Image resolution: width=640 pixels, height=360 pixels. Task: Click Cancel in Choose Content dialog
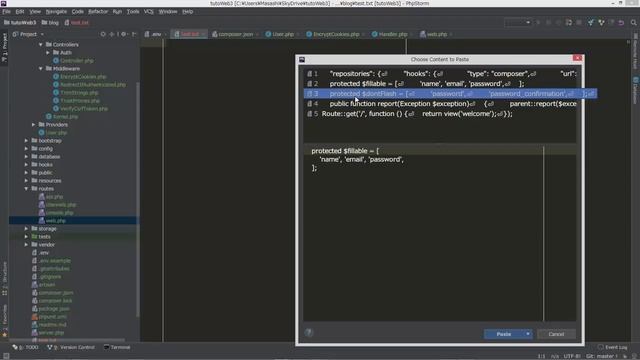click(x=556, y=334)
